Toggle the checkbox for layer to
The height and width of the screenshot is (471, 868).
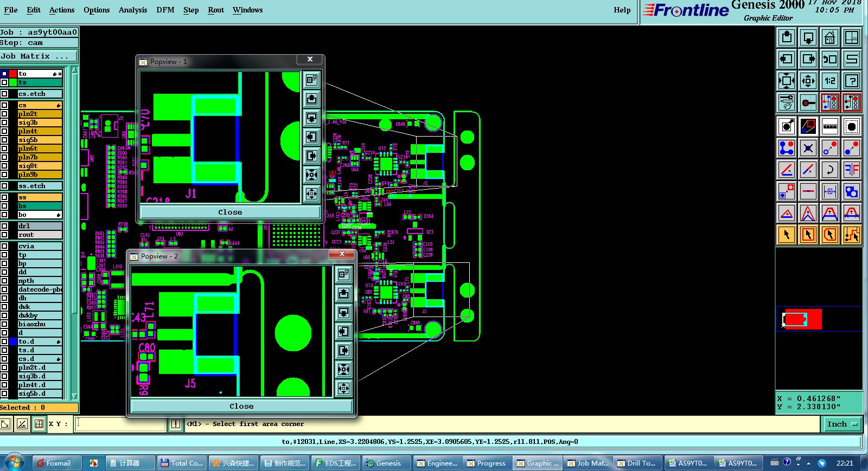(x=4, y=74)
